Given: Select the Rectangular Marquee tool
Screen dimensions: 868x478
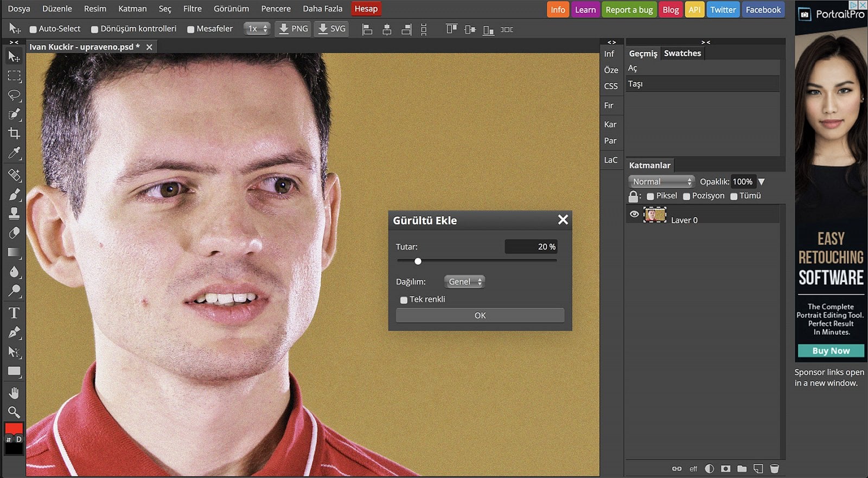Looking at the screenshot, I should click(x=14, y=75).
